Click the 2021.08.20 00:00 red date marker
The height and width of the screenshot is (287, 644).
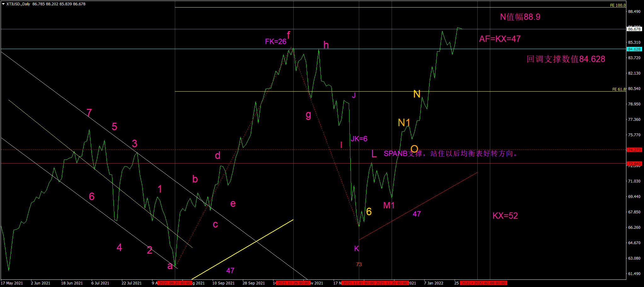[x=175, y=283]
